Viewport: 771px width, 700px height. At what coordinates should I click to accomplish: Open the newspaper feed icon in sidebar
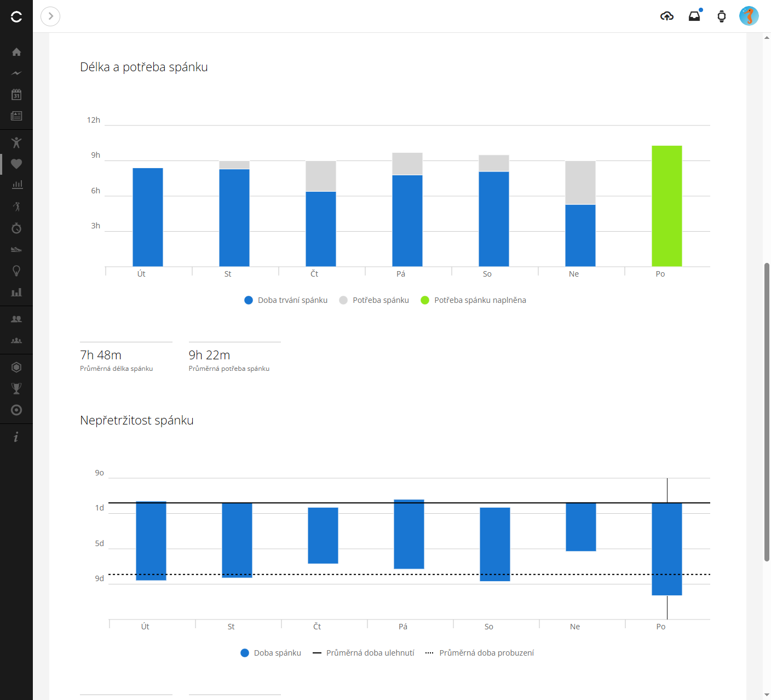click(x=16, y=116)
